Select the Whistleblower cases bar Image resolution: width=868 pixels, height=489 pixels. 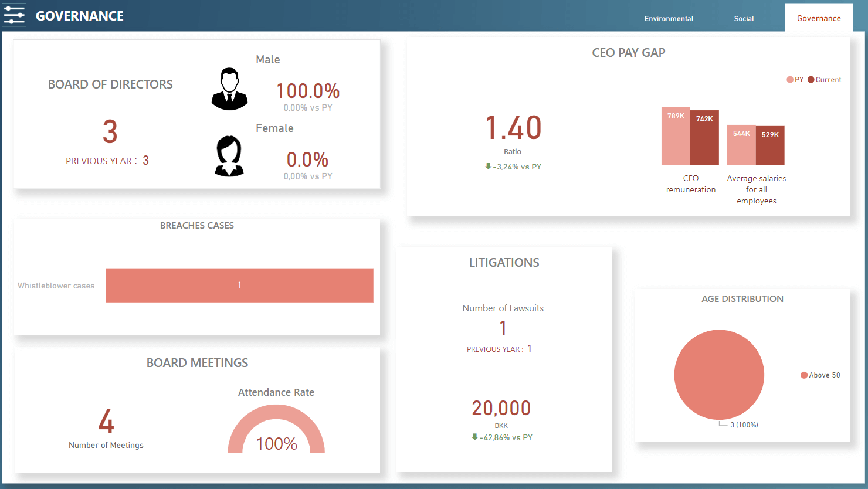click(239, 286)
